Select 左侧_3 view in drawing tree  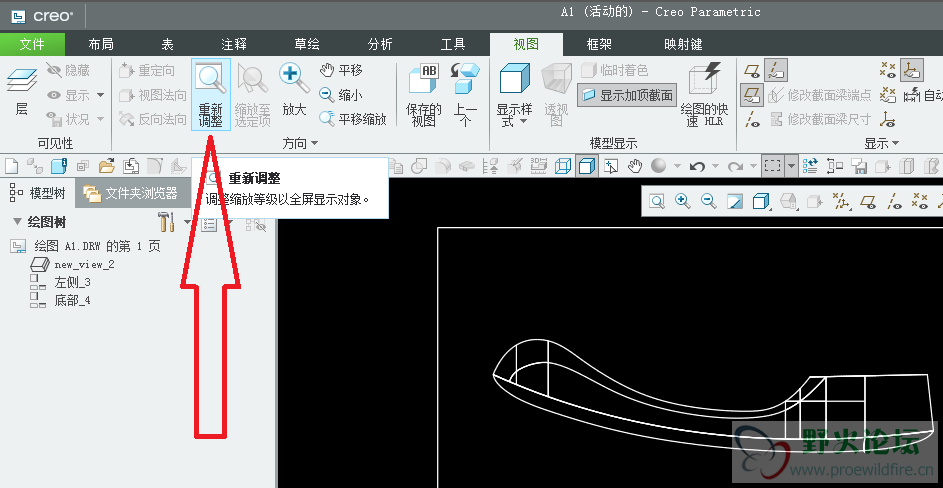point(61,282)
